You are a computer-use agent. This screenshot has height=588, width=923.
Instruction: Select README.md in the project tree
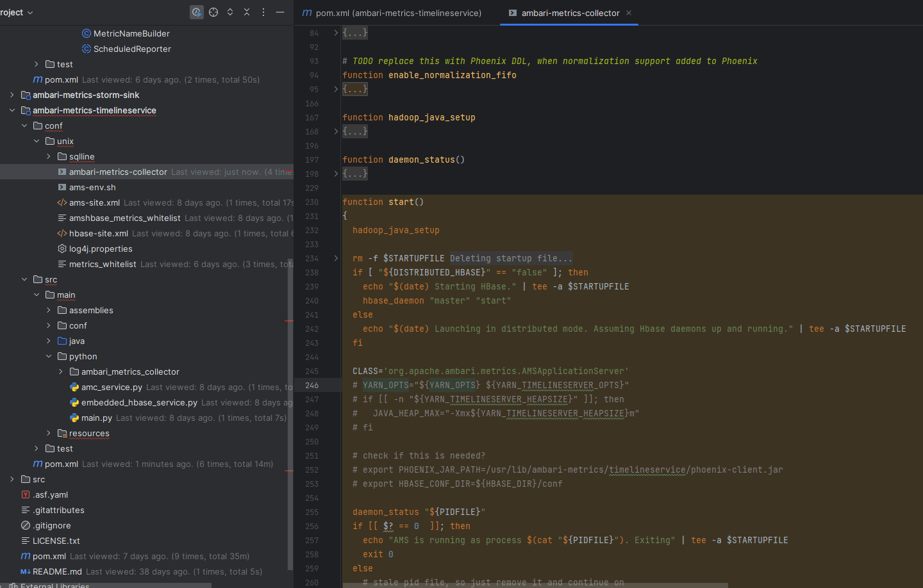[x=57, y=571]
